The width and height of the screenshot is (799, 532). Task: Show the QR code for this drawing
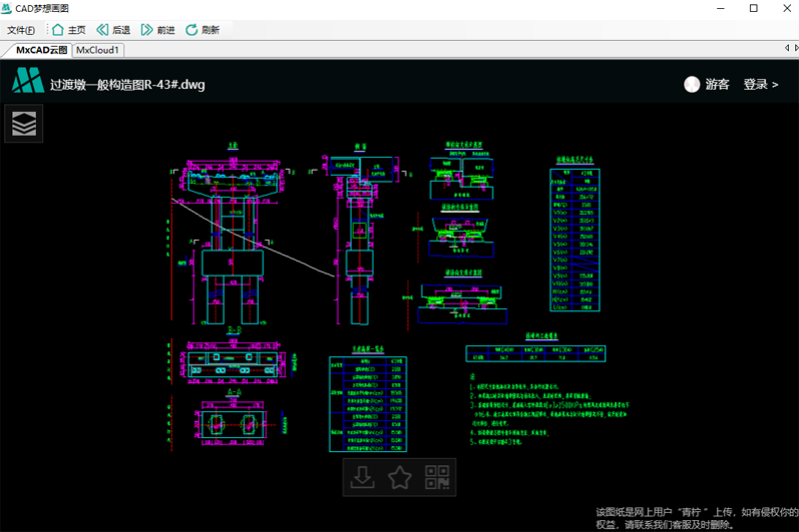(436, 478)
